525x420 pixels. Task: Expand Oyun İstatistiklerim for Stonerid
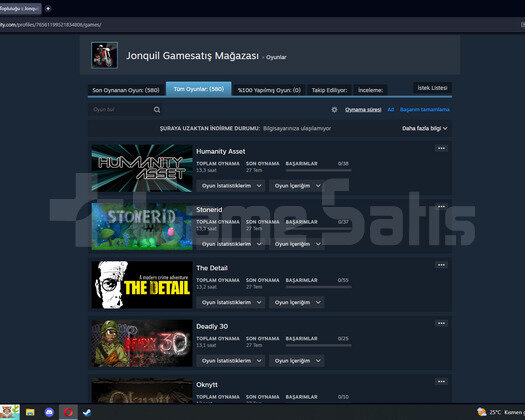(x=231, y=244)
